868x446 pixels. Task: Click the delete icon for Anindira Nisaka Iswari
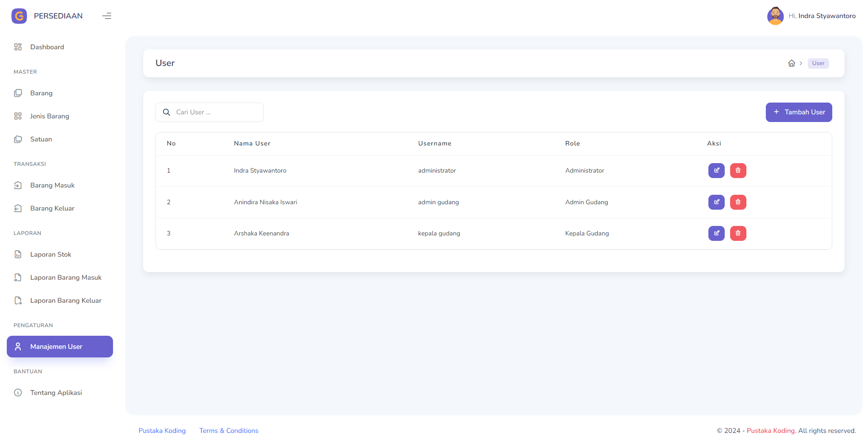point(738,202)
